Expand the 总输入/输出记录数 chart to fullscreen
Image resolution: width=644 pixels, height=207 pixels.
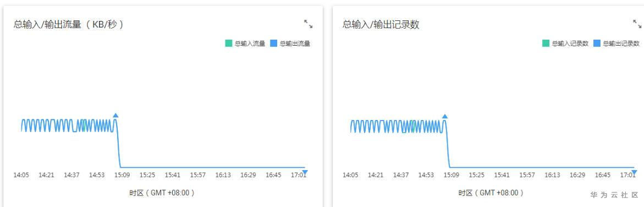pyautogui.click(x=637, y=24)
